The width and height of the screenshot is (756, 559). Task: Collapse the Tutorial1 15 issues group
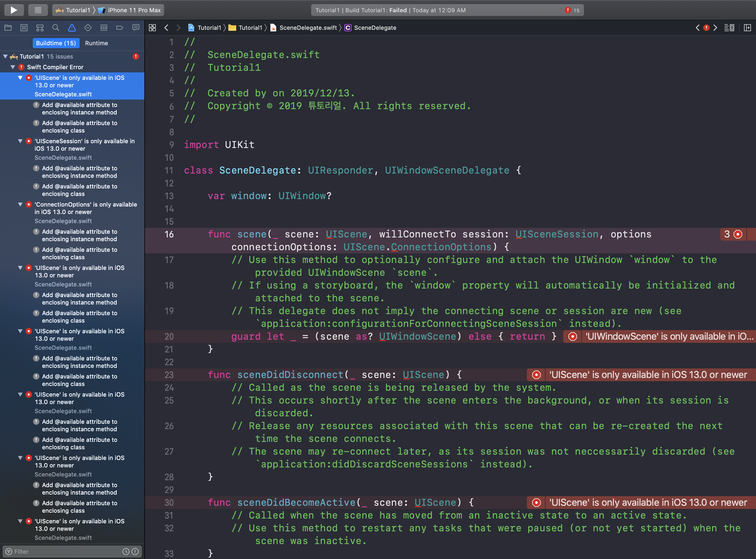coord(5,56)
